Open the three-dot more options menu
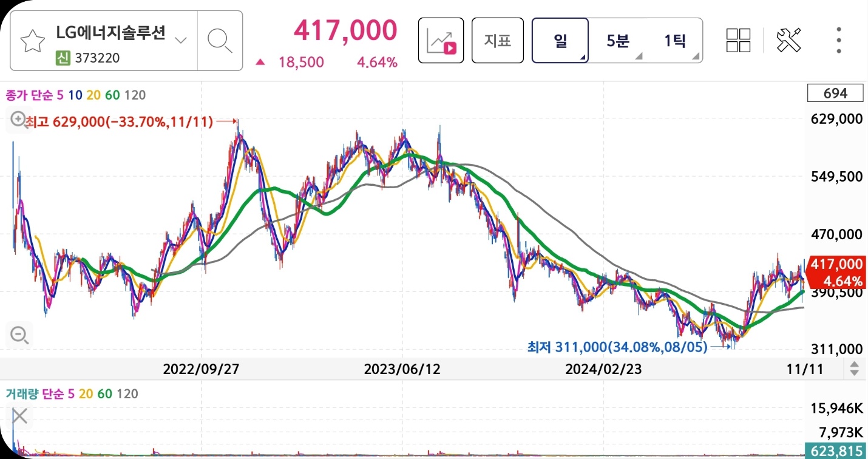The width and height of the screenshot is (868, 459). pyautogui.click(x=839, y=40)
